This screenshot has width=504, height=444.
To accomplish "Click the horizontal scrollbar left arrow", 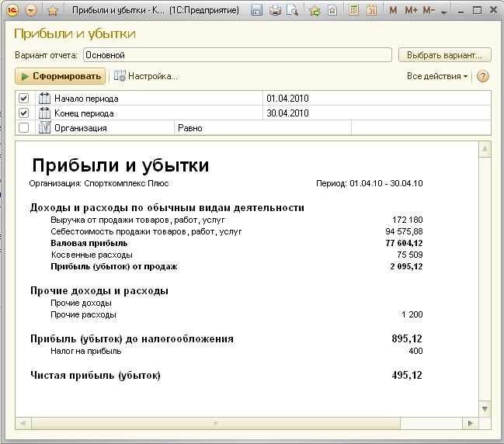I will (23, 423).
